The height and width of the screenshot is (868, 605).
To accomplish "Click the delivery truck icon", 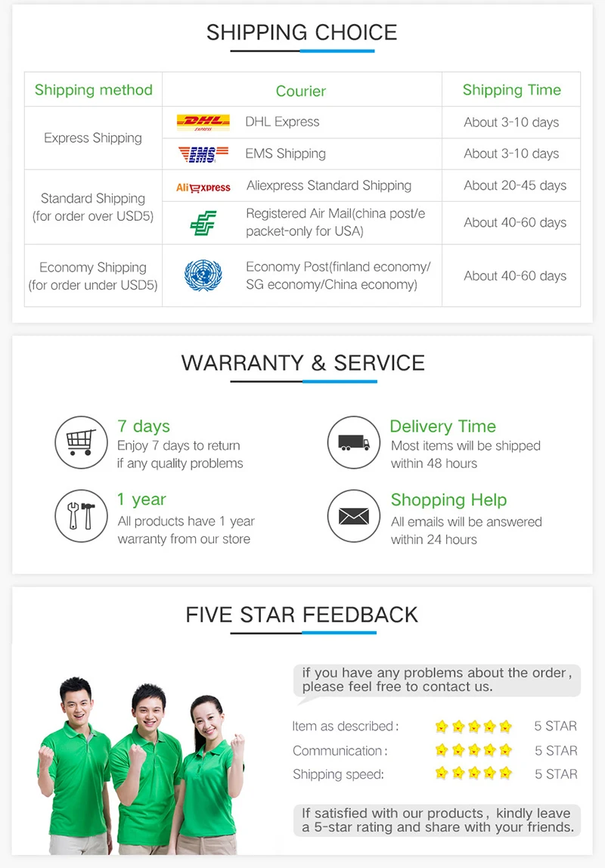I will point(354,442).
